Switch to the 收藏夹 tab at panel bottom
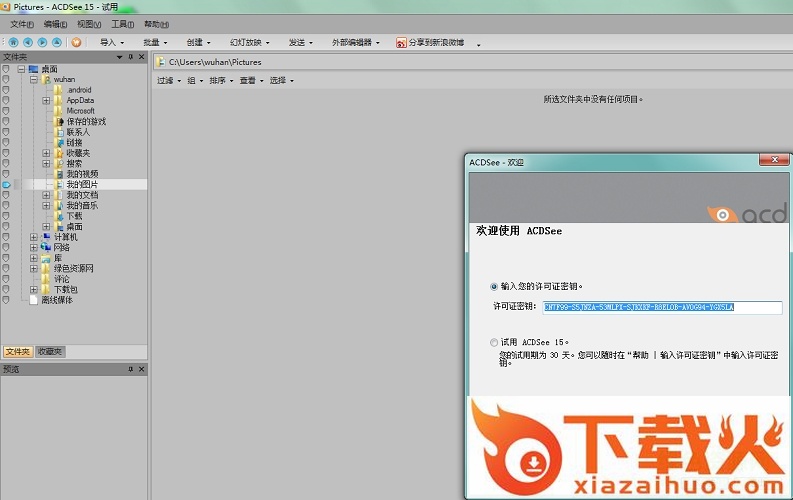793x500 pixels. click(50, 351)
